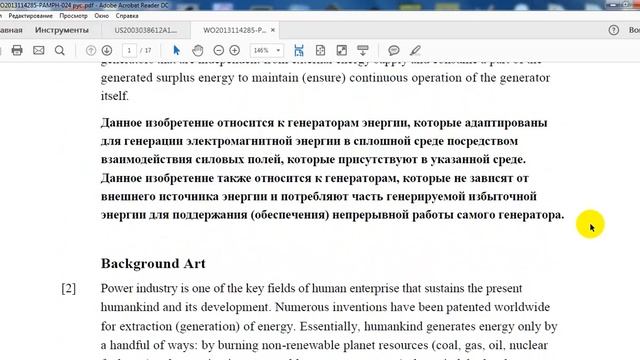This screenshot has width=640, height=360.
Task: Close the WO2013114285-P tab
Action: point(273,30)
